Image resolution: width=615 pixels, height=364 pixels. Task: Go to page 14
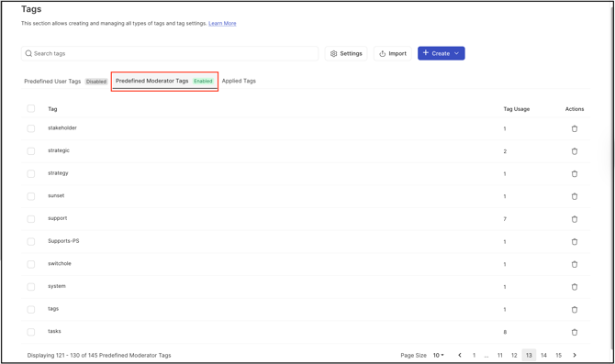(543, 355)
